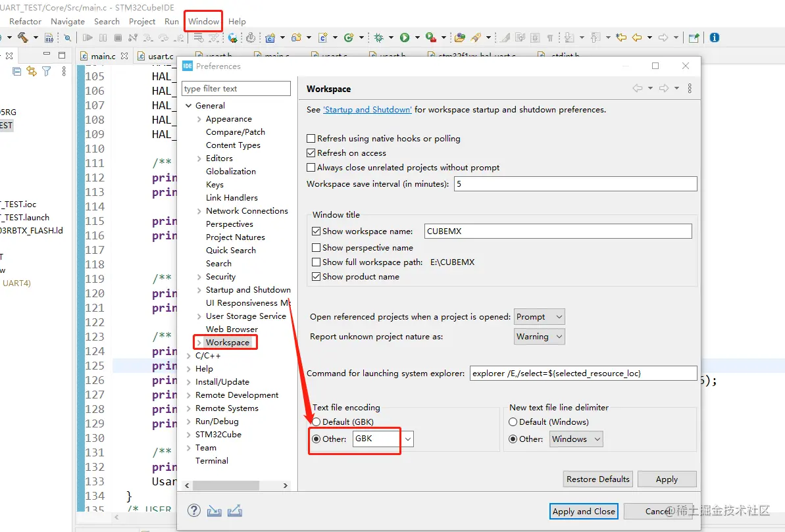Select Default (GBK) text encoding radio
The width and height of the screenshot is (785, 532).
317,422
